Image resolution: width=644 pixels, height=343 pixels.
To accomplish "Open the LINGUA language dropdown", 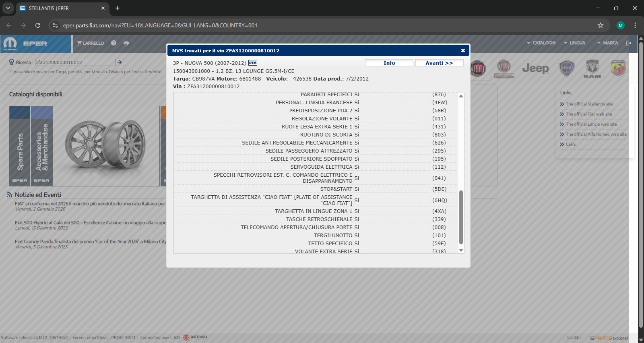I will [x=574, y=43].
